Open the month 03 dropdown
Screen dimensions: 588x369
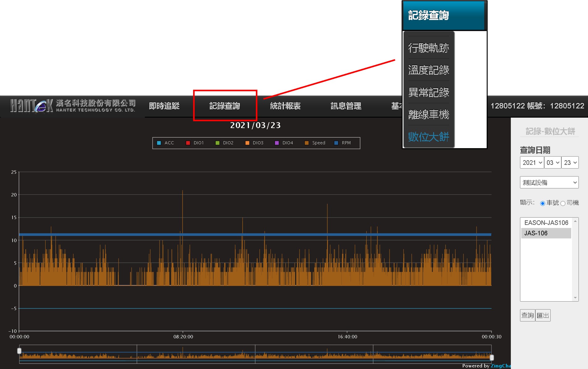[x=552, y=163]
